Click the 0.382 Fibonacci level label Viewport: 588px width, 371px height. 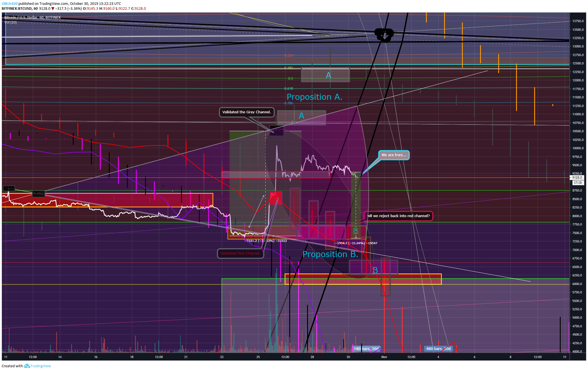tap(288, 68)
